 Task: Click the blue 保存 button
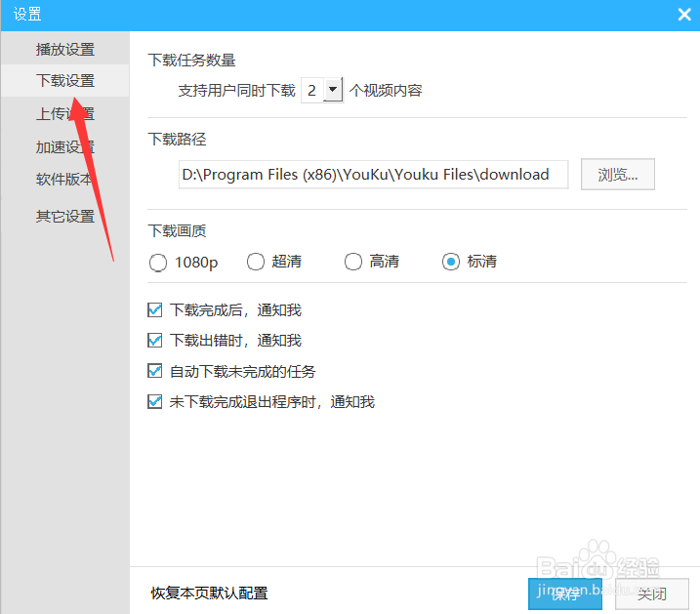click(564, 594)
